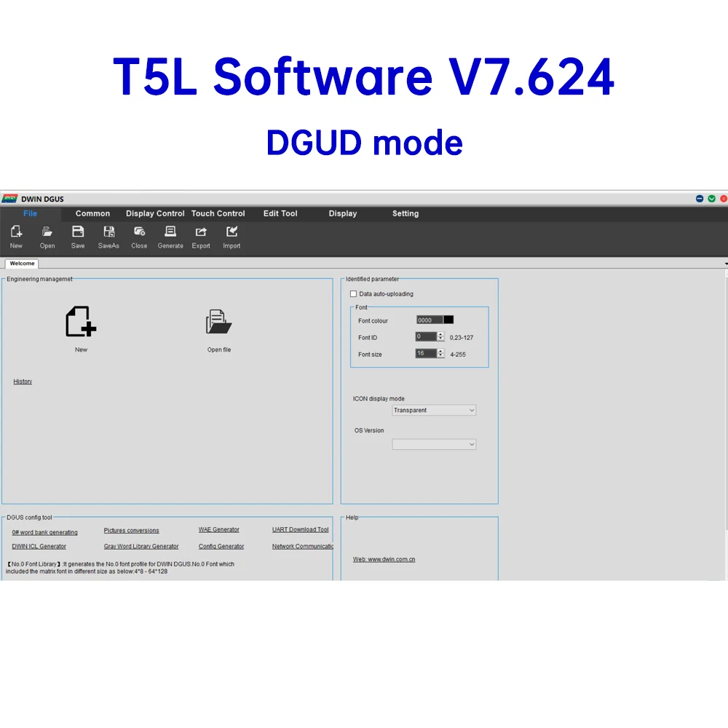Click the Font ID input field
Image resolution: width=728 pixels, height=728 pixels.
coord(426,336)
